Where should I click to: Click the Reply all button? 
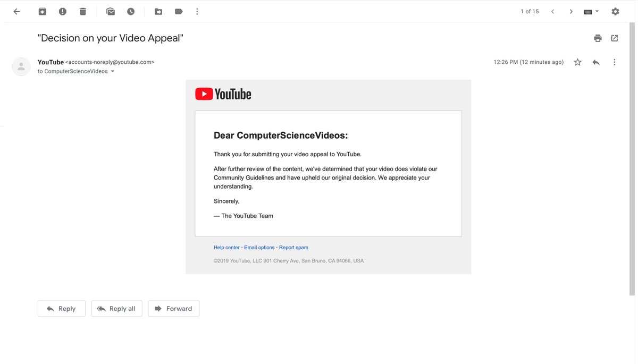117,309
